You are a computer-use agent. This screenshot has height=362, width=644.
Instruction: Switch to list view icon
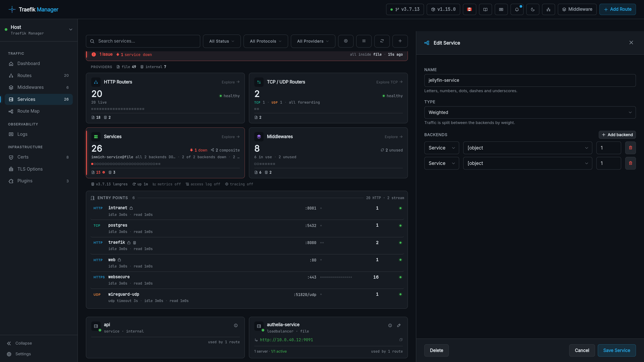(364, 41)
